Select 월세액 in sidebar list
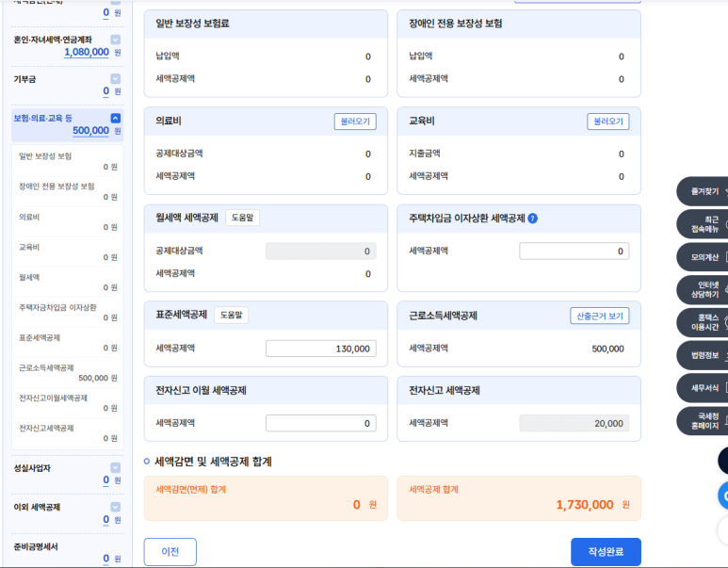The image size is (728, 568). point(29,277)
